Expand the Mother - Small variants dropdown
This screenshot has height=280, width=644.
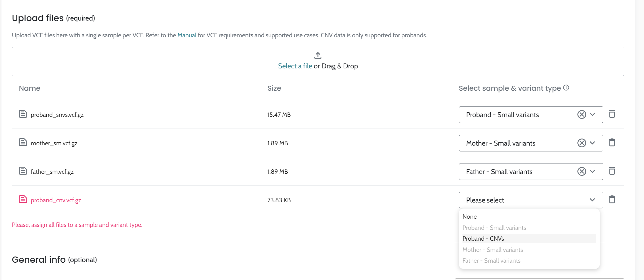tap(592, 143)
